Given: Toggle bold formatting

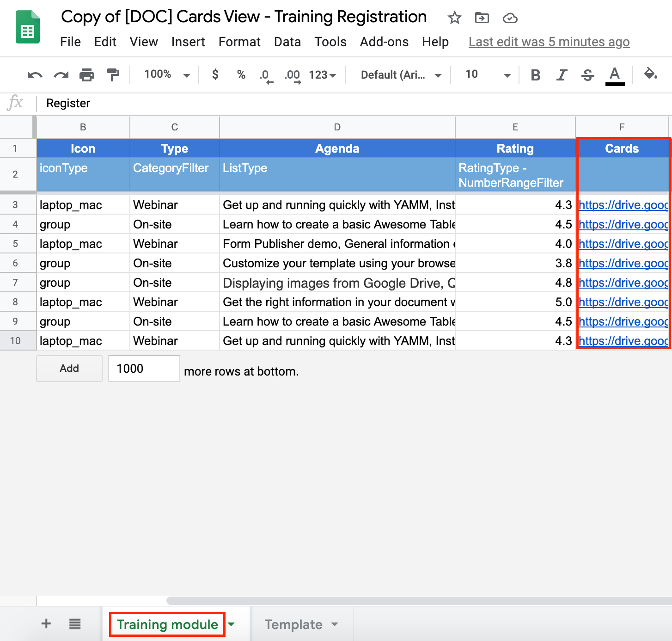Looking at the screenshot, I should click(x=536, y=75).
